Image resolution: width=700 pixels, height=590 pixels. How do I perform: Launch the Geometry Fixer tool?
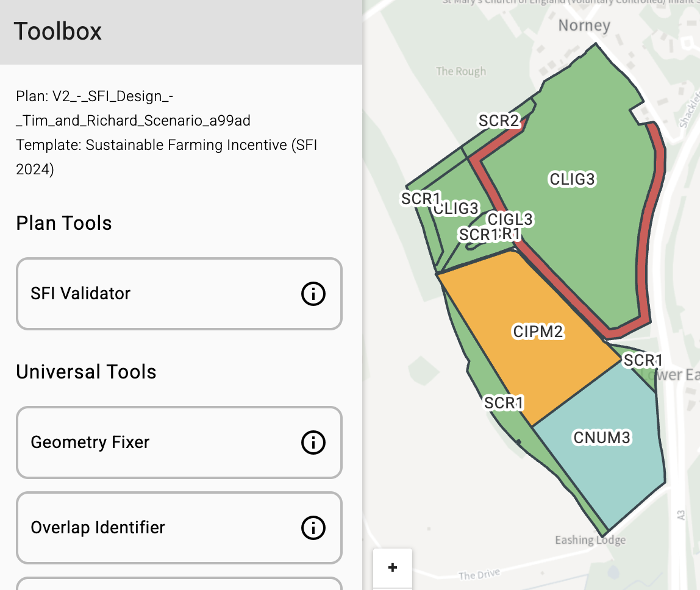click(179, 442)
